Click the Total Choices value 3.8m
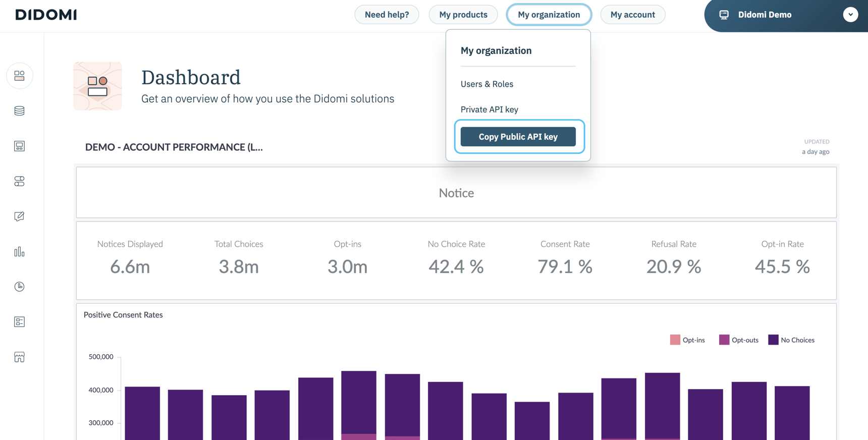868x440 pixels. coord(239,266)
